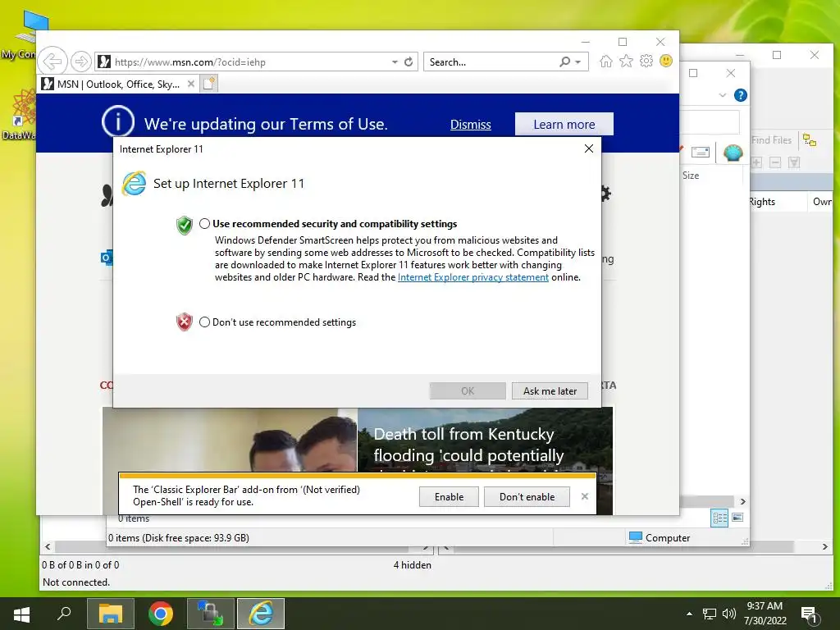840x630 pixels.
Task: Open taskbar search magnifier
Action: (64, 613)
